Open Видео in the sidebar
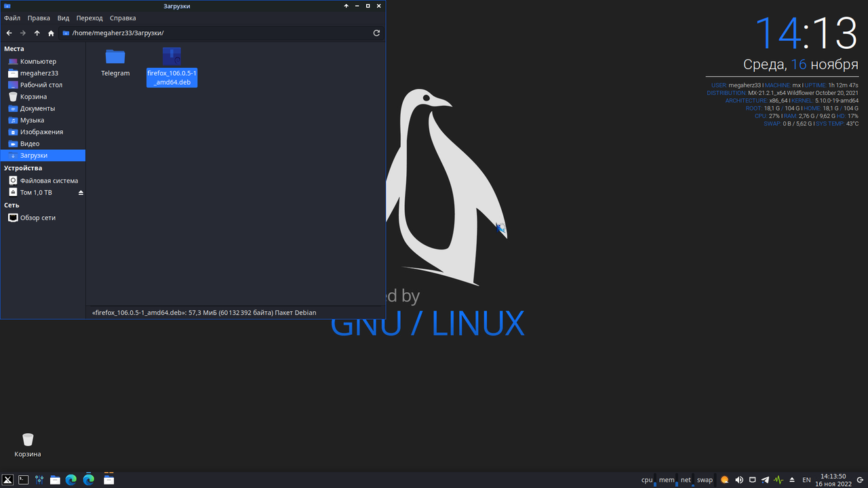 (x=43, y=144)
